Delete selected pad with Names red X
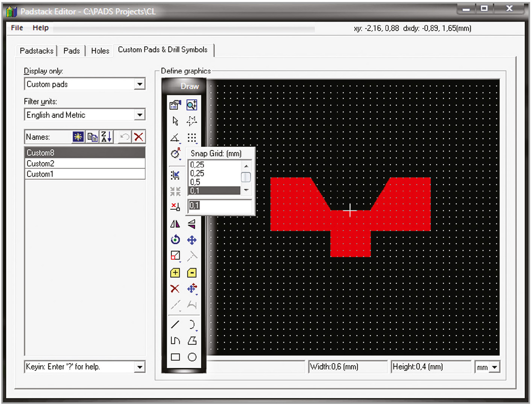 click(x=139, y=137)
